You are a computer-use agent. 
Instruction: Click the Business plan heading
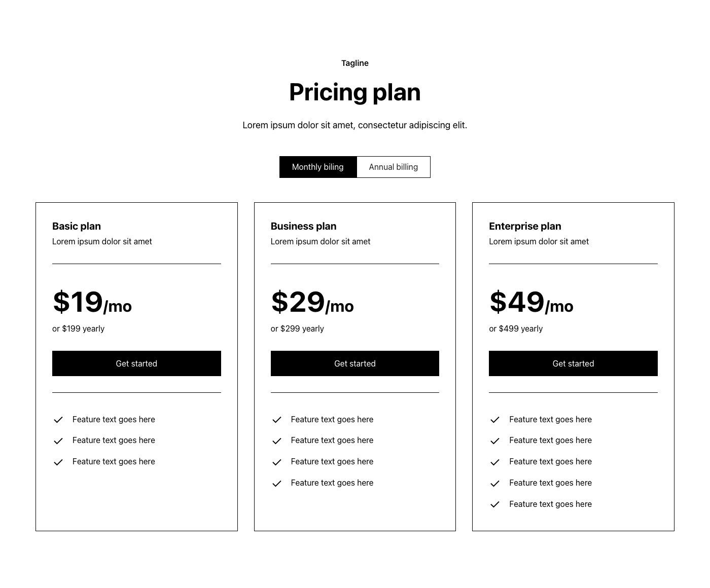point(303,226)
